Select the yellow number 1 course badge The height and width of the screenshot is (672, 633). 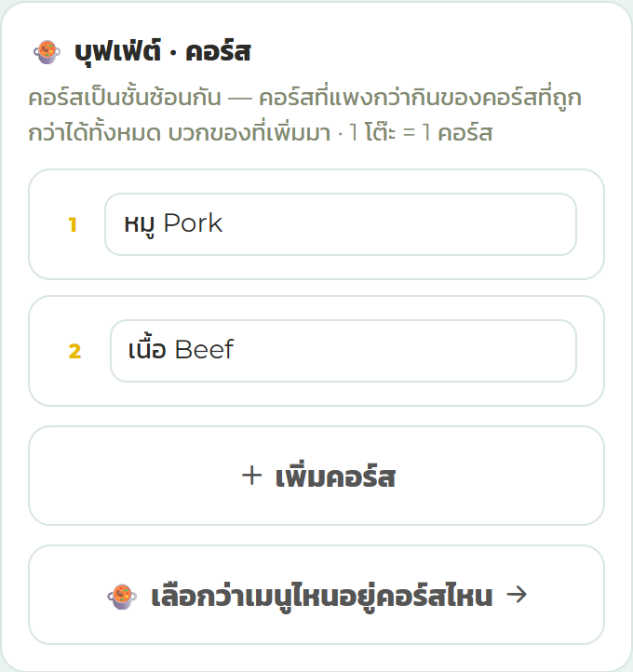(73, 224)
